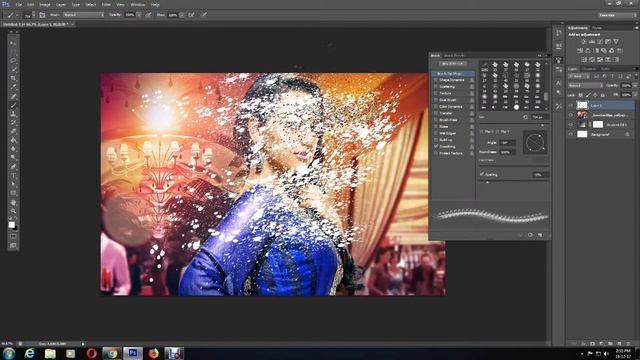Screen dimensions: 640x360
Task: Hide Layer 1 using its eye icon
Action: [x=571, y=105]
